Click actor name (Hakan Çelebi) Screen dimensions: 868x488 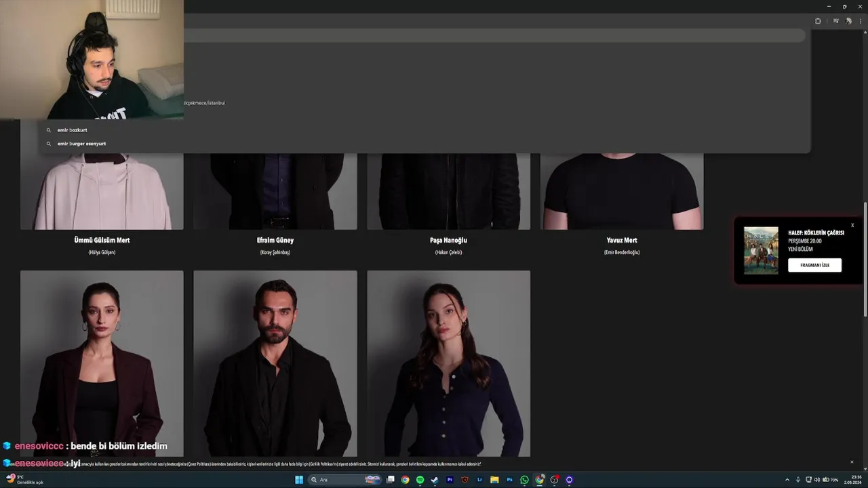pyautogui.click(x=448, y=252)
